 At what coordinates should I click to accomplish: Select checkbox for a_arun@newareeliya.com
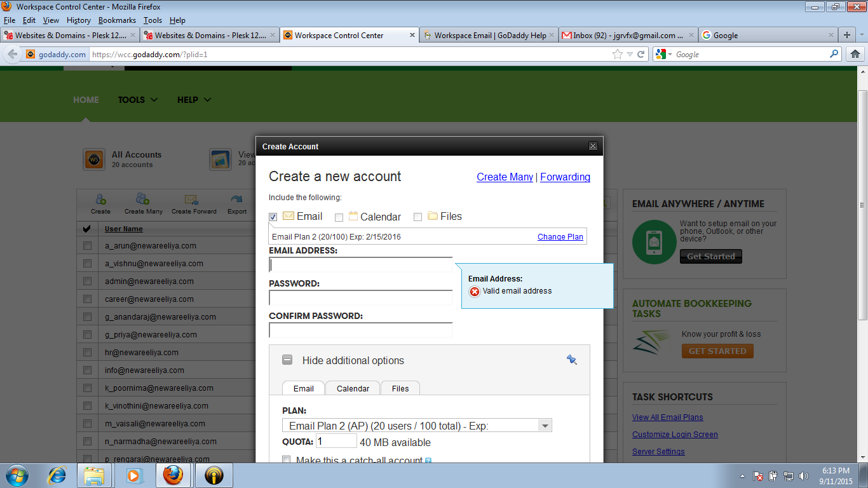click(87, 245)
